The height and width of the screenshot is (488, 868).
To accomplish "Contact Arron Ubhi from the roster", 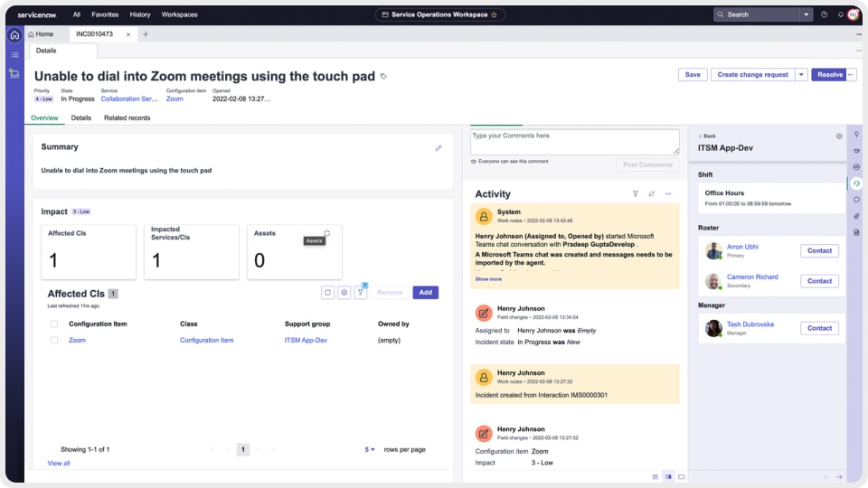I will (x=819, y=251).
